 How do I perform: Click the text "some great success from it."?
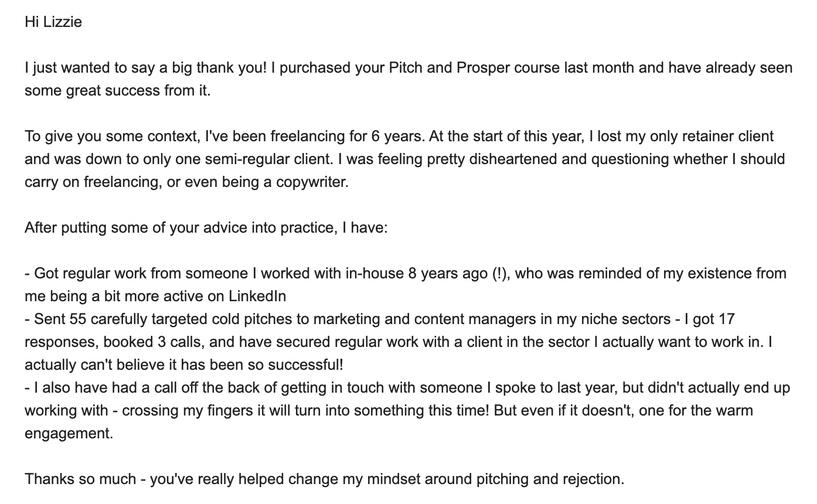[x=117, y=91]
